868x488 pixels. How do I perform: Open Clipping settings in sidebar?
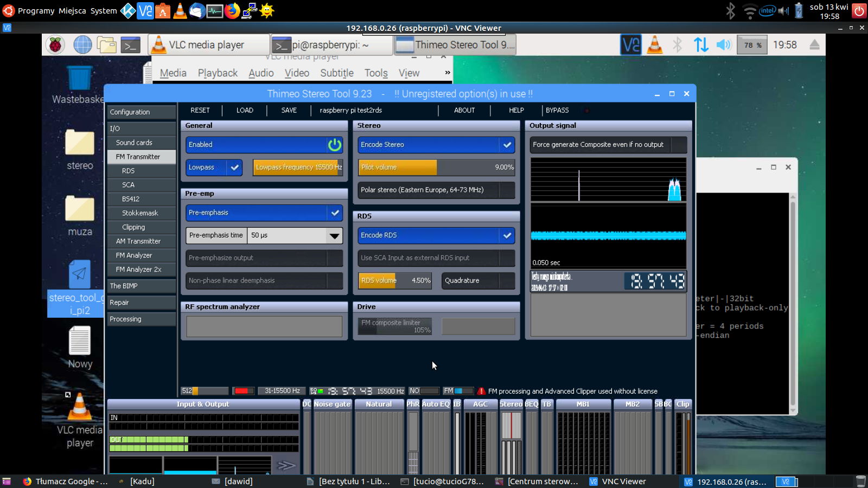click(x=141, y=227)
